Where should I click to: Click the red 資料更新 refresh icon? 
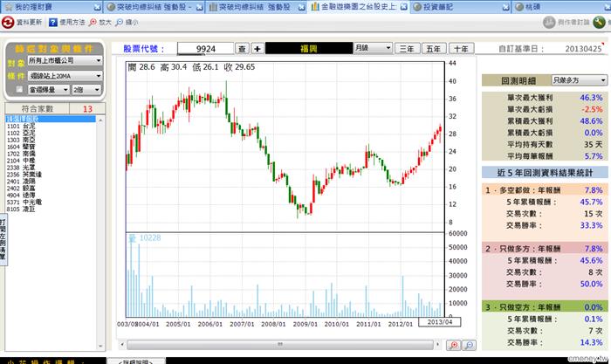pyautogui.click(x=8, y=22)
